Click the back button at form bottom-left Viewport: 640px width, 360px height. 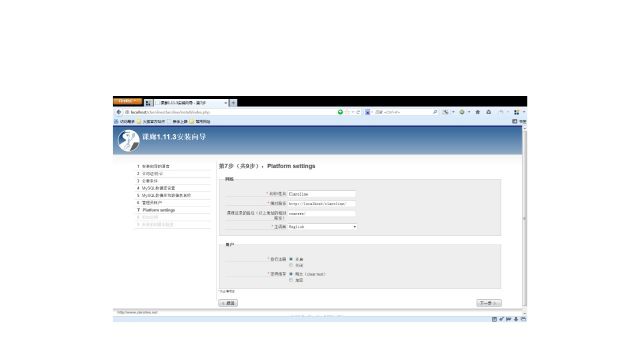[228, 303]
